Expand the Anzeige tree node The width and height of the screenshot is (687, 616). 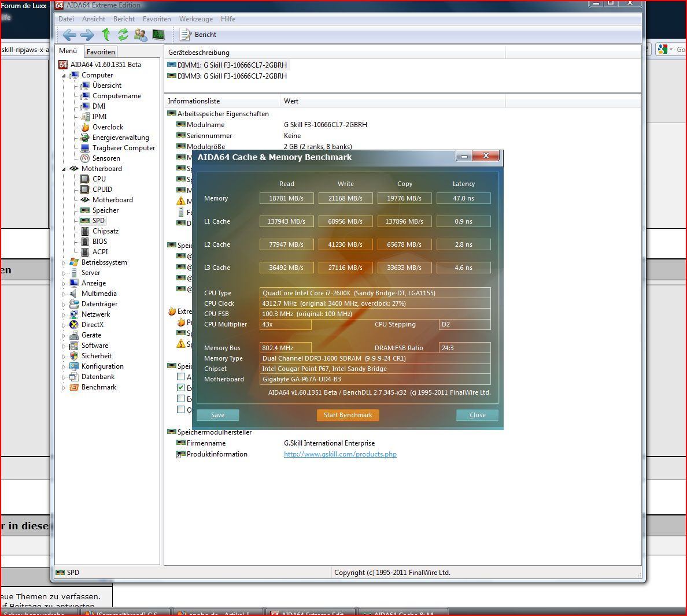coord(64,284)
